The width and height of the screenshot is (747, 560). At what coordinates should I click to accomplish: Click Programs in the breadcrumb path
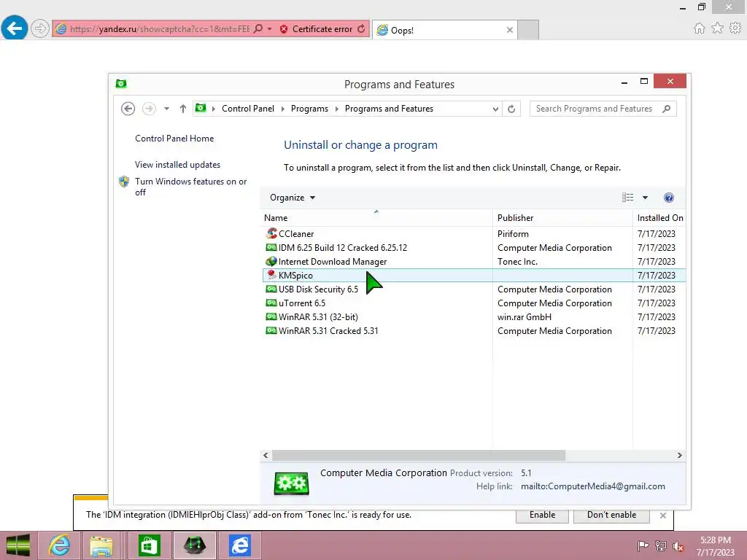(x=309, y=109)
